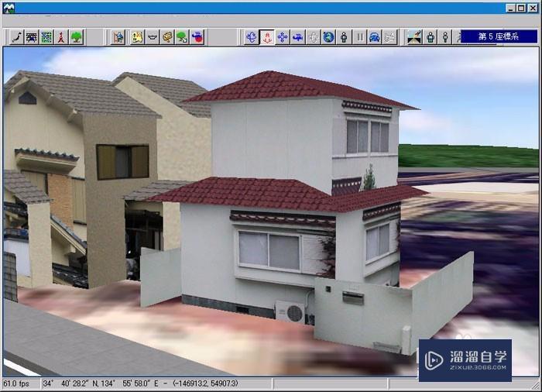
Task: Select the walking person mode icon
Action: point(344,37)
